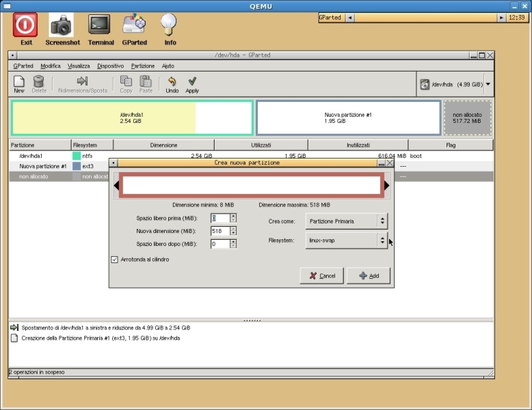Click the Spazio libero dopo stepper arrows
532x410 pixels.
click(233, 244)
